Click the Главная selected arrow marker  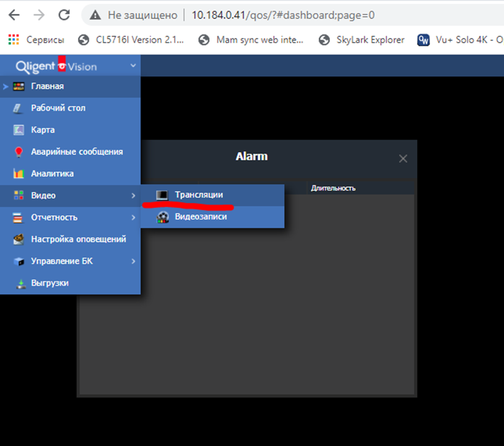pos(6,86)
